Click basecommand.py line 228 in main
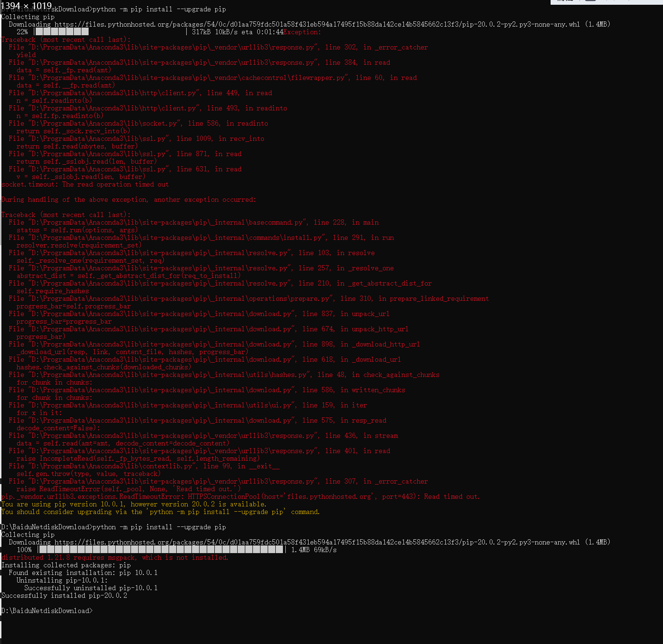 click(x=193, y=222)
